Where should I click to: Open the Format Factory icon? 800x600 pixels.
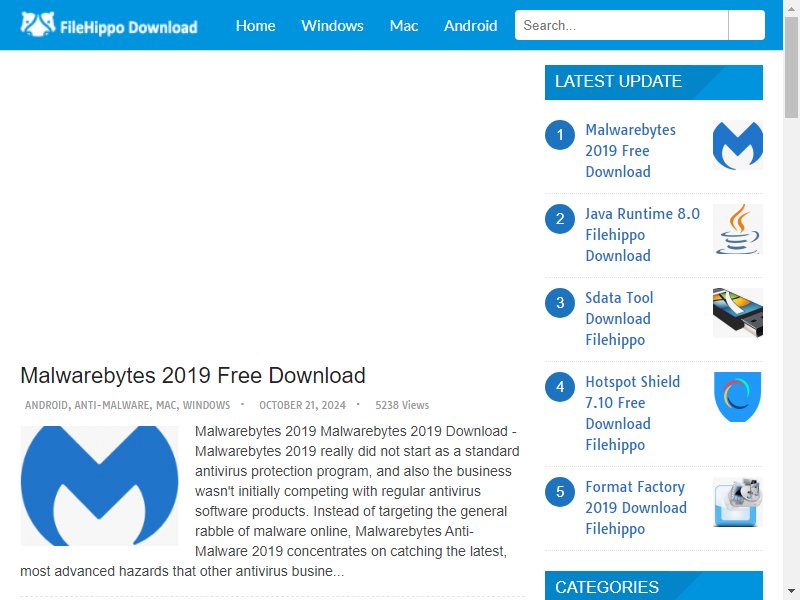[x=737, y=502]
